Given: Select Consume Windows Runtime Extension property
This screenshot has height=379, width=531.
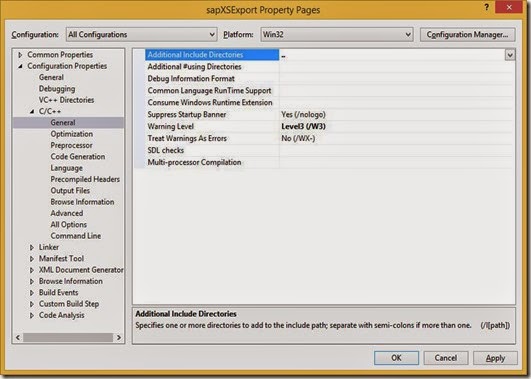Looking at the screenshot, I should (x=212, y=103).
